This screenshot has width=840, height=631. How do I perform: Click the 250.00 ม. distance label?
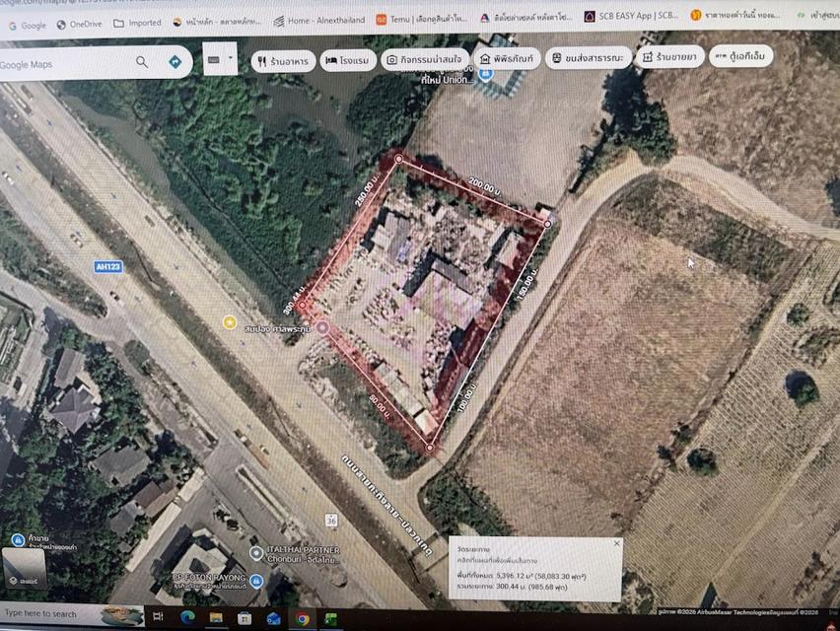366,190
